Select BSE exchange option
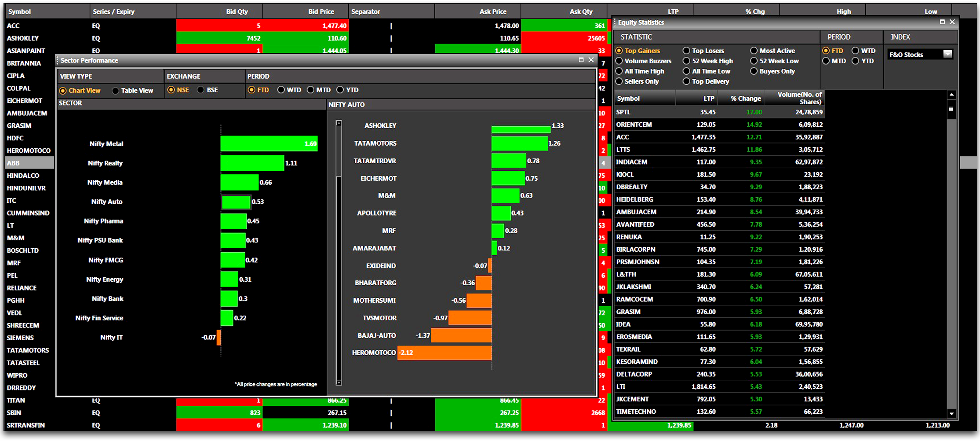 pyautogui.click(x=208, y=90)
